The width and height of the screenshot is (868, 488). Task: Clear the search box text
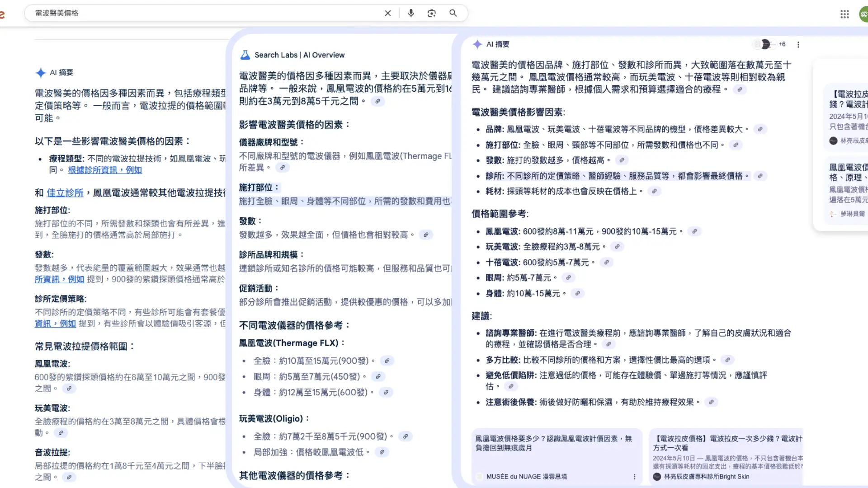[387, 13]
